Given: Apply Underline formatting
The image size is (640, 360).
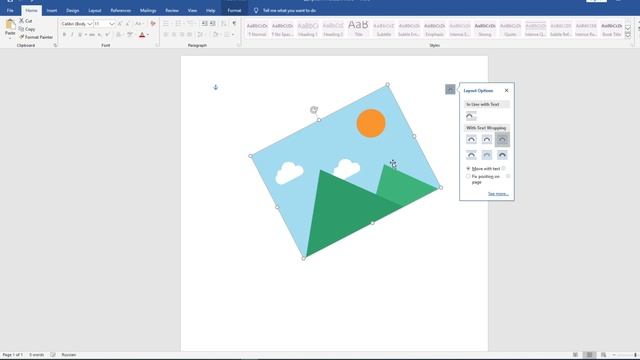Looking at the screenshot, I should 80,35.
